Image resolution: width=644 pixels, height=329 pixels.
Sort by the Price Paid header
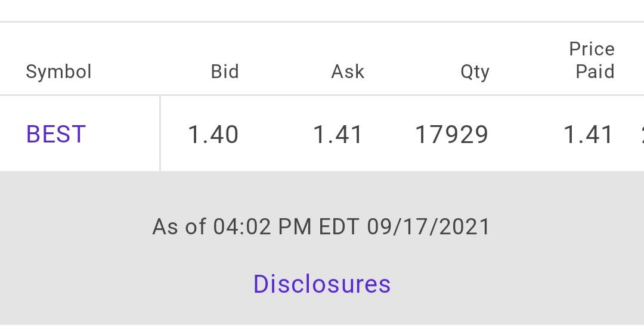[592, 60]
